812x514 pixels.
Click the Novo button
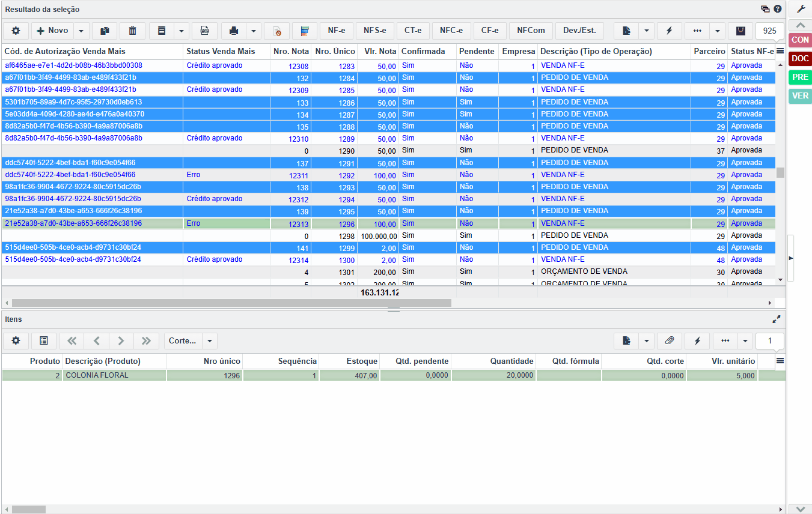(52, 31)
